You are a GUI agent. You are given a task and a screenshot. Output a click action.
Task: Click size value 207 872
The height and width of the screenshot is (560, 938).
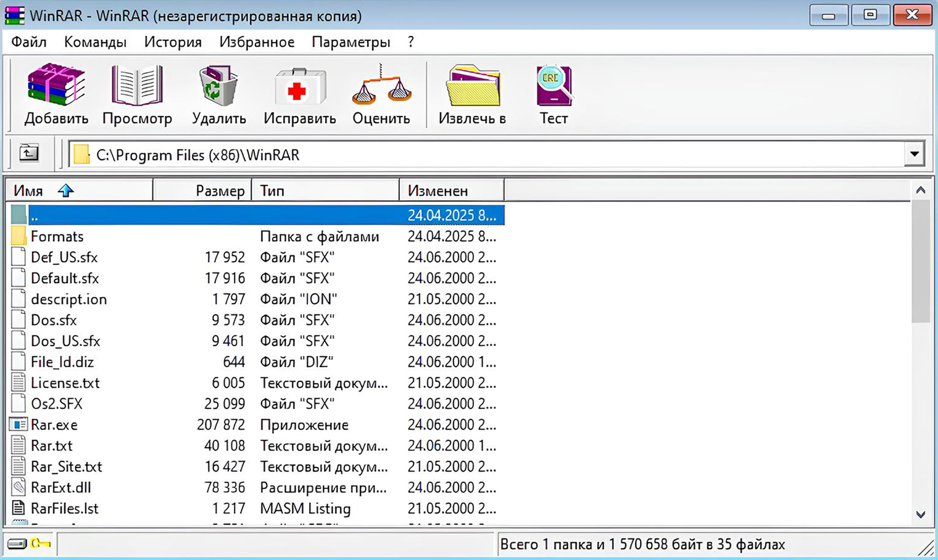pos(221,425)
